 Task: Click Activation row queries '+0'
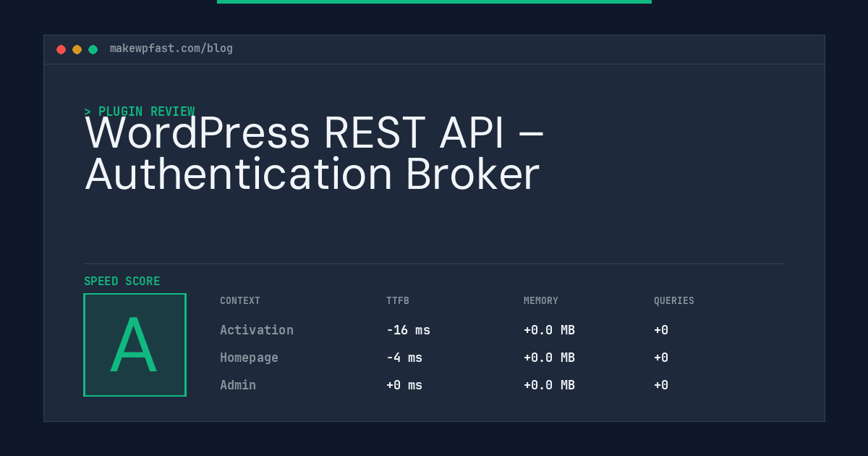coord(661,330)
